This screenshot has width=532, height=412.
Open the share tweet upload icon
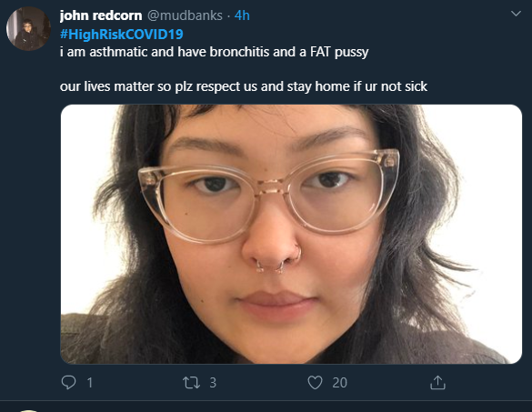(x=437, y=383)
